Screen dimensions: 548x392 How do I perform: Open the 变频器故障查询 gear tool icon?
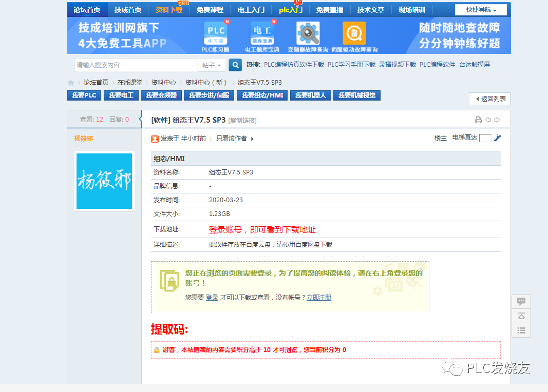307,32
